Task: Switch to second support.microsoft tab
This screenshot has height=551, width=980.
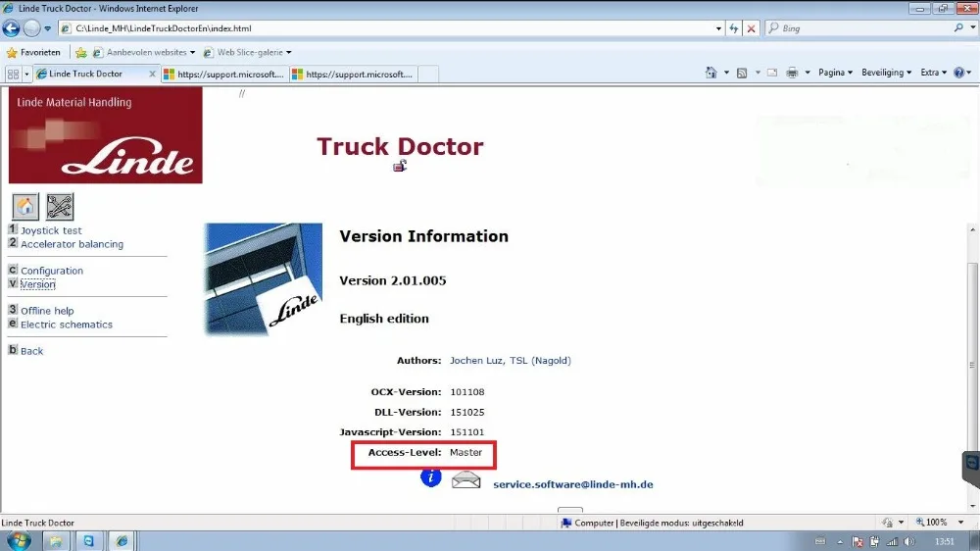Action: (x=354, y=74)
